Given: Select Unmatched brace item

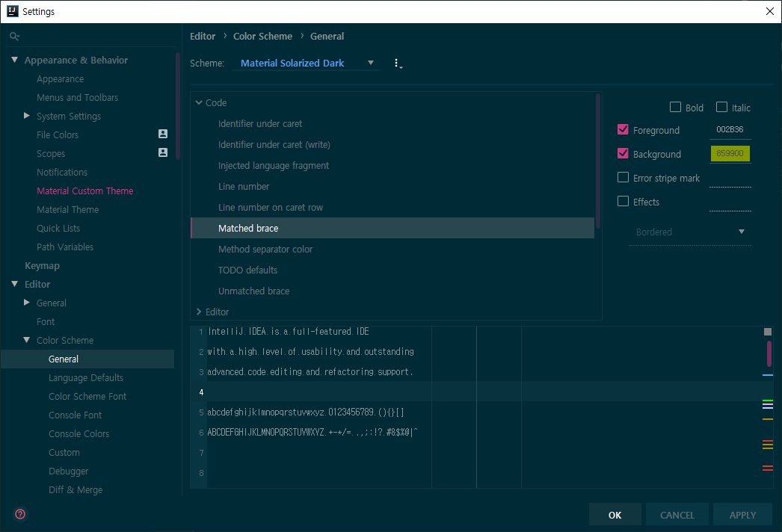Looking at the screenshot, I should coord(253,291).
